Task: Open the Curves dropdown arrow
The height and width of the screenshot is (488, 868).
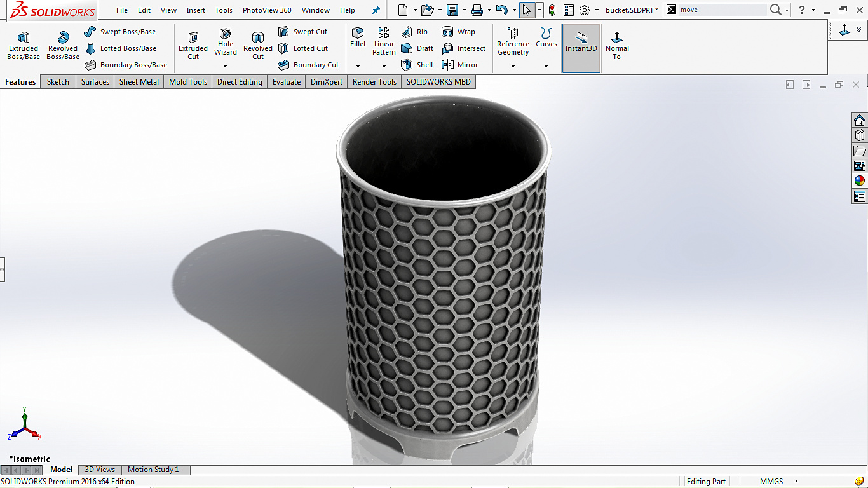Action: 546,66
